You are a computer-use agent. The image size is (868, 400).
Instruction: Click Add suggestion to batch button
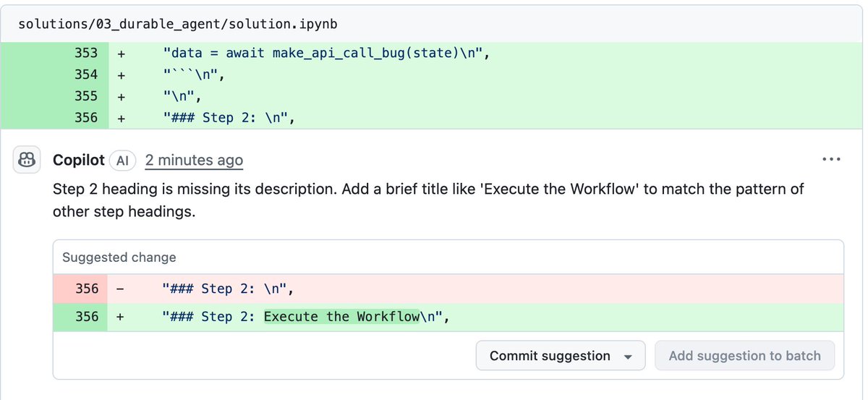click(744, 356)
